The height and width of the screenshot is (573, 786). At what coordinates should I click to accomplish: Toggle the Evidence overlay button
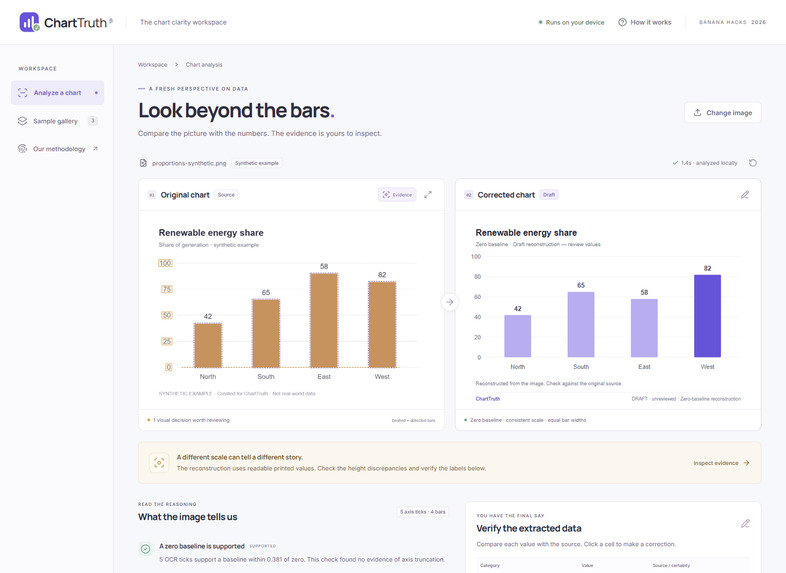coord(397,195)
